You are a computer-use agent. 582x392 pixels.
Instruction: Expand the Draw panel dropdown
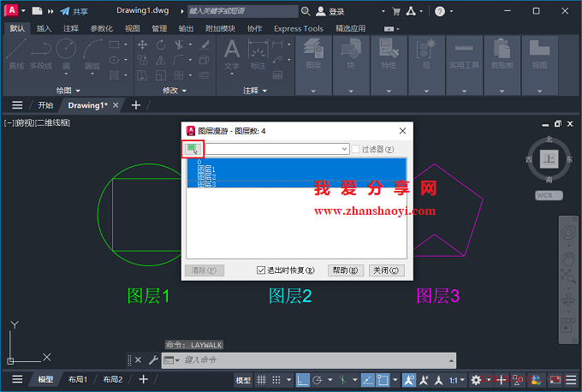tap(68, 90)
